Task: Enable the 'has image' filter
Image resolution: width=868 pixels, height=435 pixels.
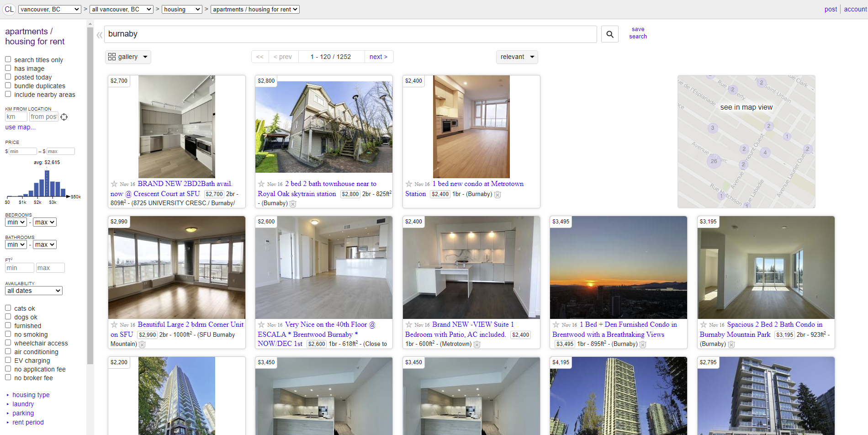Action: [x=8, y=68]
